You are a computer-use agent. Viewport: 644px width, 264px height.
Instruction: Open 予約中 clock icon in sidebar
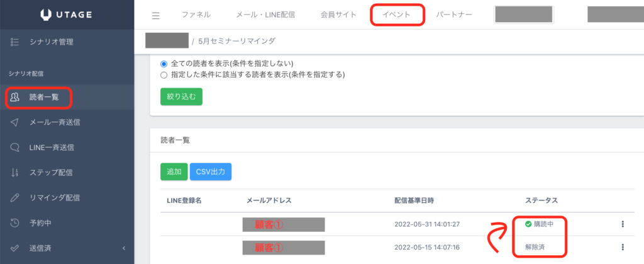(x=15, y=223)
